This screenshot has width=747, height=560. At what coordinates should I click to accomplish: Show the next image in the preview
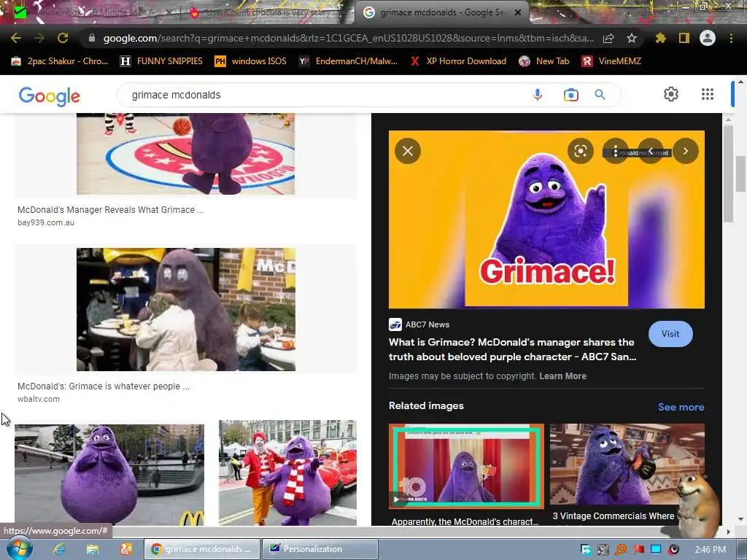(686, 151)
